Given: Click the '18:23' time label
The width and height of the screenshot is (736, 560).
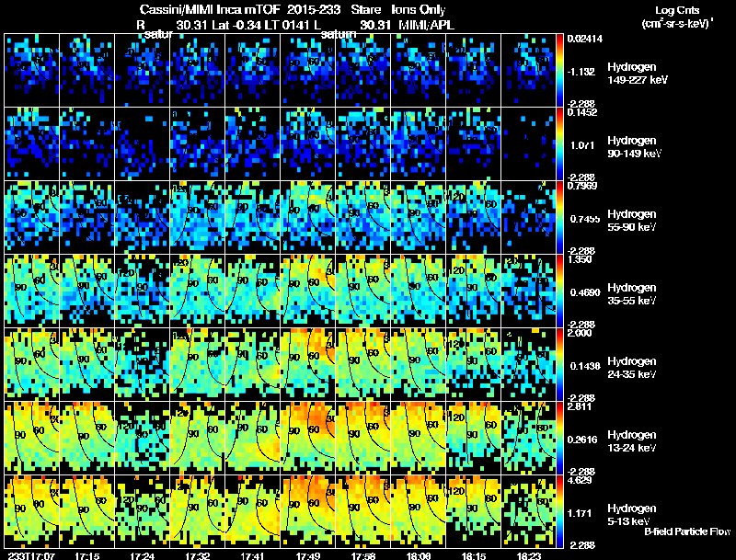Looking at the screenshot, I should 528,555.
